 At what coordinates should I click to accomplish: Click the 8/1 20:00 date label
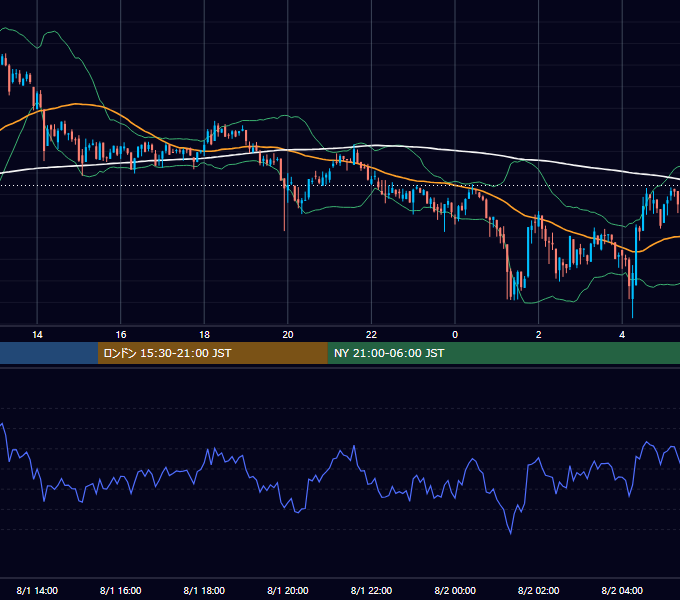click(x=288, y=590)
